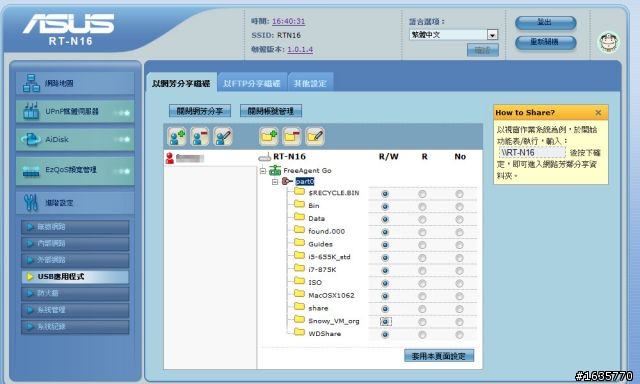Open the submenu item directly below USB application
Image resolution: width=640 pixels, height=384 pixels.
pyautogui.click(x=75, y=293)
